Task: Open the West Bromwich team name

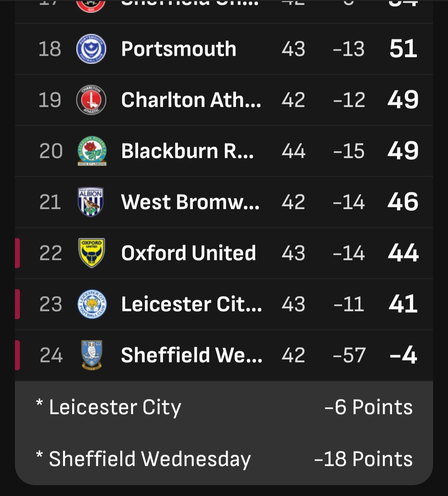Action: click(x=190, y=202)
